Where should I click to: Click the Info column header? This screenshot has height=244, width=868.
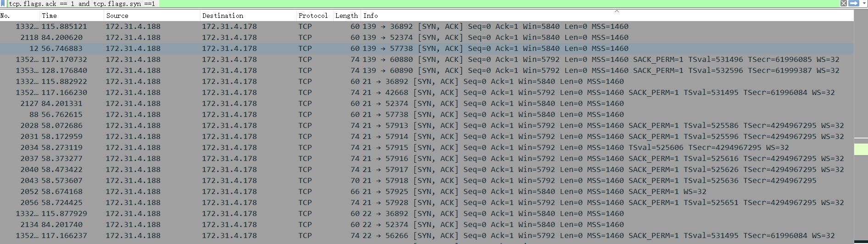607,16
